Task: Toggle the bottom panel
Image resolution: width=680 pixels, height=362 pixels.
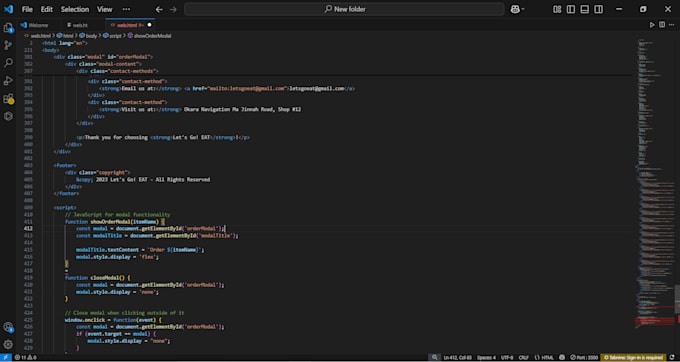Action: (x=585, y=9)
